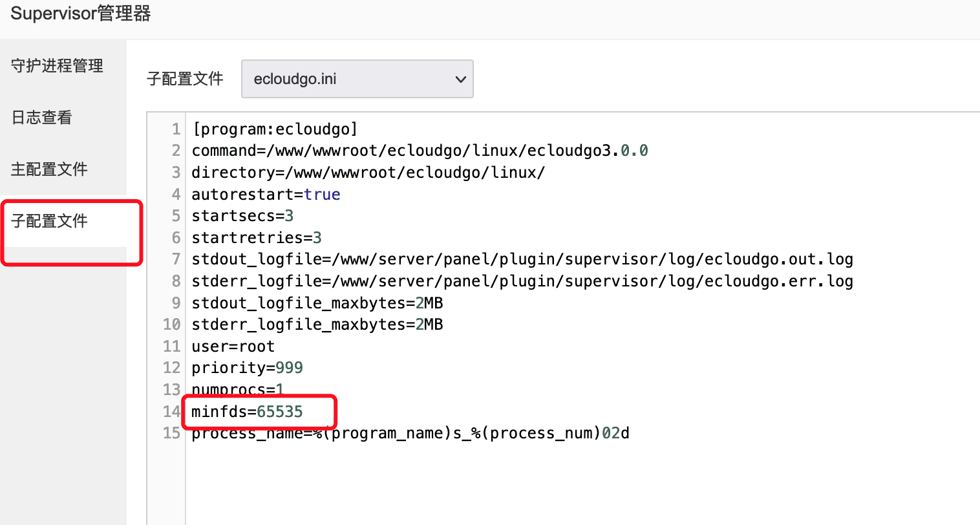Click the startretries=3 line
The width and height of the screenshot is (980, 525).
256,238
